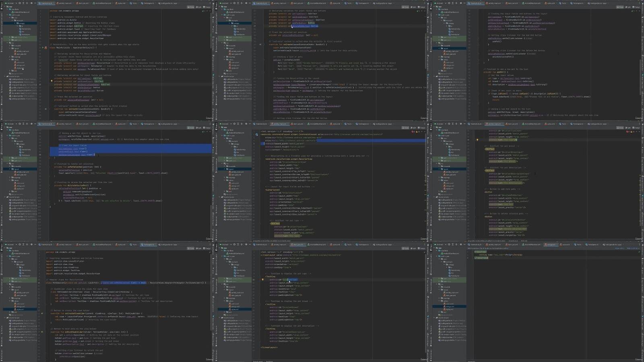644x362 pixels.
Task: Select highlighted layout folder in RecyclerView layout screenshot tree
Action: (x=234, y=169)
